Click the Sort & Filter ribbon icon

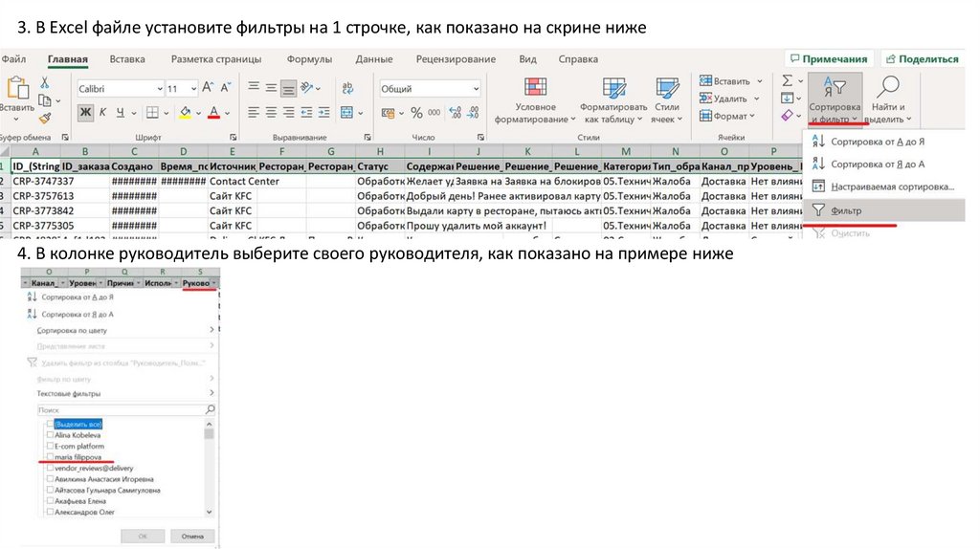[x=834, y=89]
